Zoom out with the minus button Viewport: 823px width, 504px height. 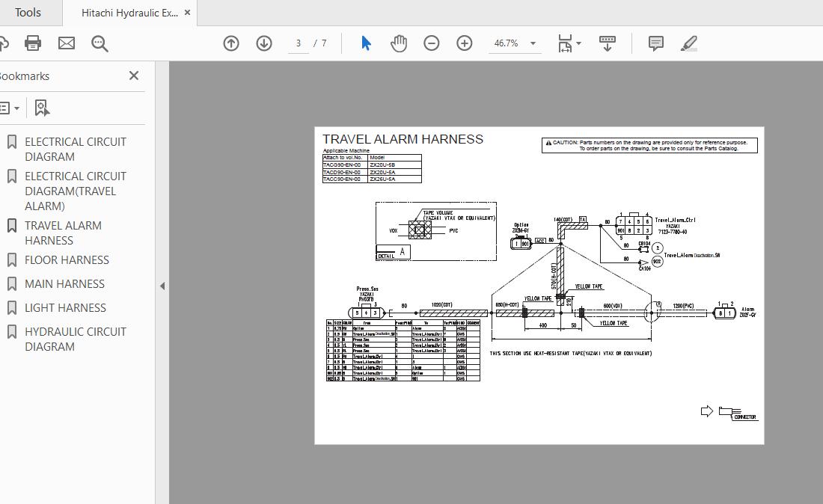pyautogui.click(x=432, y=43)
